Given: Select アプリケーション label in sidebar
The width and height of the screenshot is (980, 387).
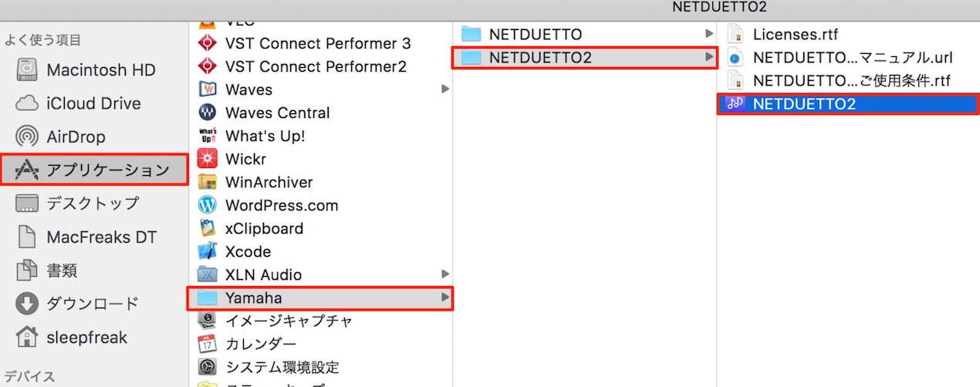Looking at the screenshot, I should click(108, 170).
